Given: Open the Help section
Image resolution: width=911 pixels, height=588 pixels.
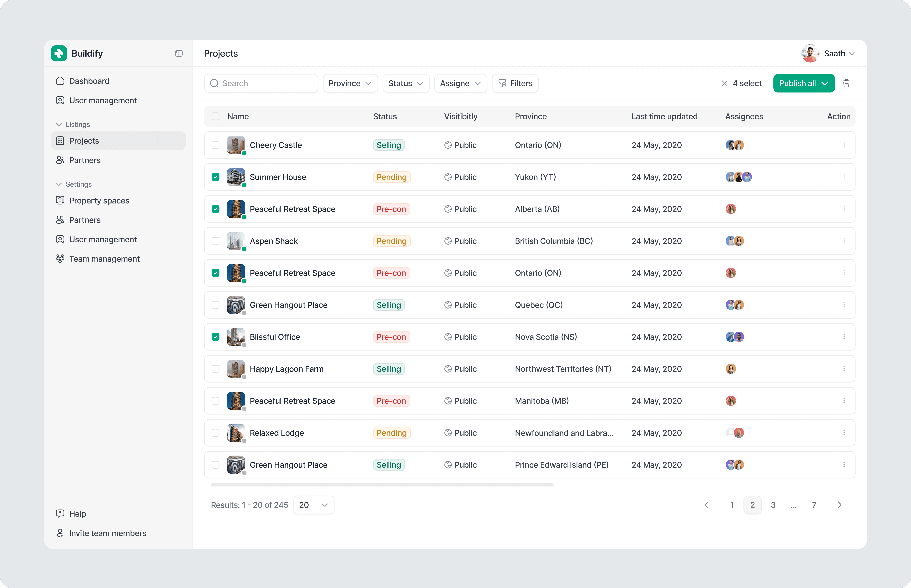Looking at the screenshot, I should click(77, 513).
